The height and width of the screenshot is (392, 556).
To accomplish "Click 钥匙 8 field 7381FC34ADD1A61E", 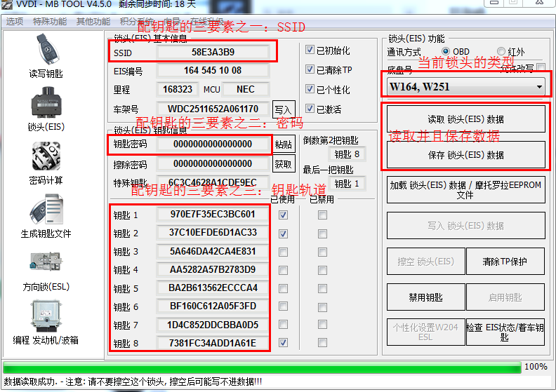I will pos(213,343).
